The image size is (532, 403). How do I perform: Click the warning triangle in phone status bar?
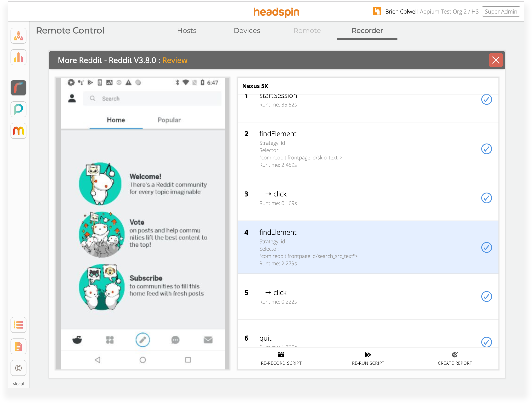point(128,83)
